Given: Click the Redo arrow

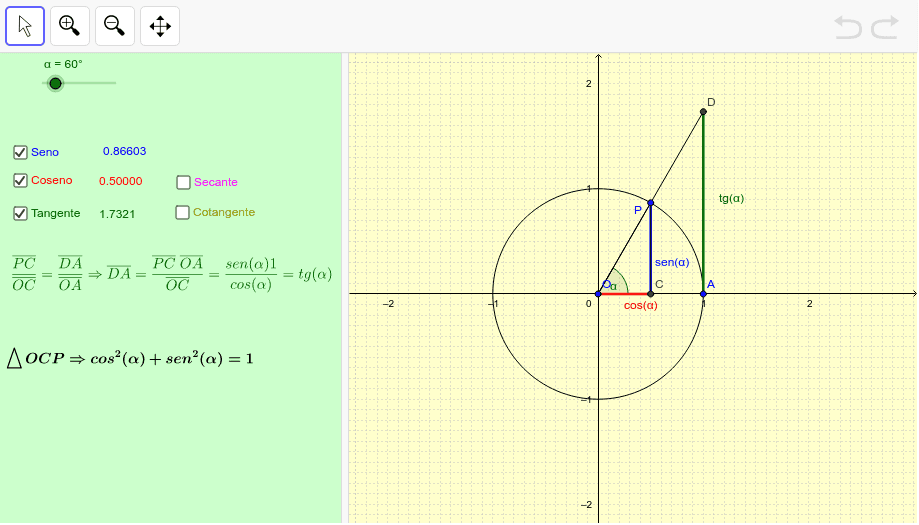Looking at the screenshot, I should [x=885, y=27].
